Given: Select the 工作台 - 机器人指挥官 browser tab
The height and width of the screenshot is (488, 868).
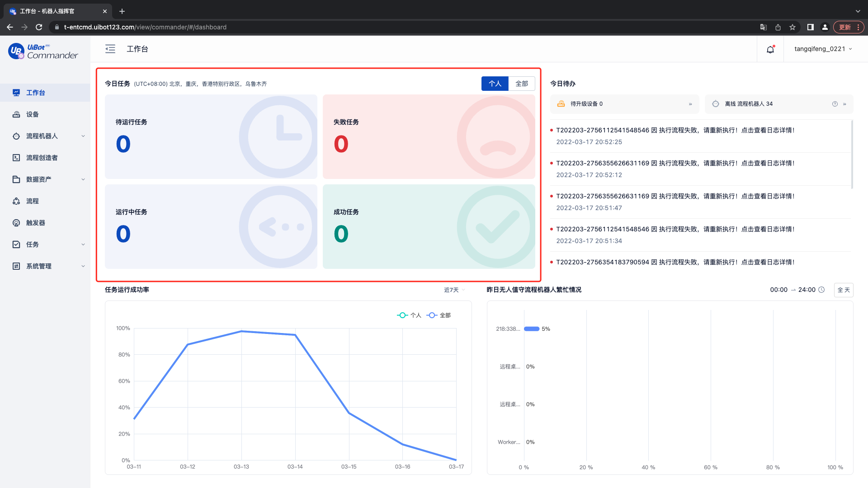Looking at the screenshot, I should pos(58,11).
